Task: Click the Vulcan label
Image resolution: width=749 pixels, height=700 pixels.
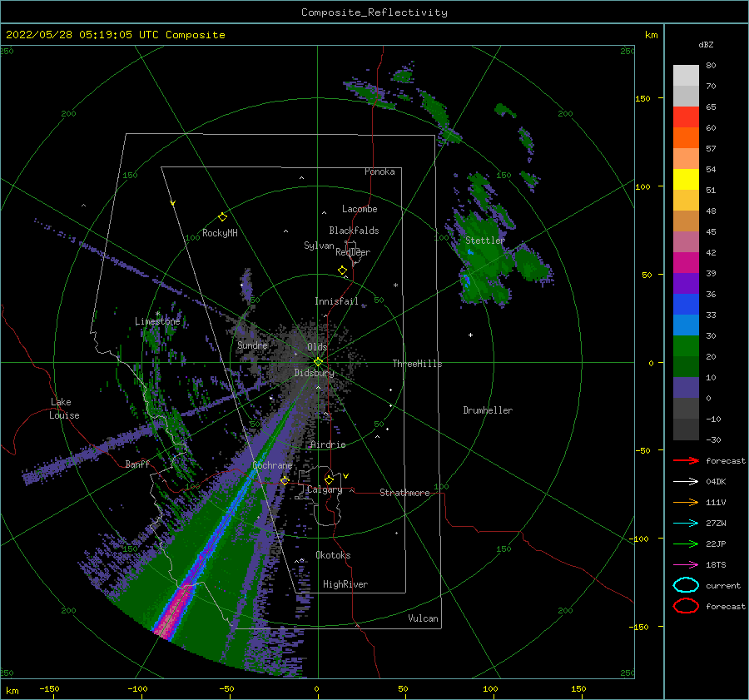Action: point(423,618)
